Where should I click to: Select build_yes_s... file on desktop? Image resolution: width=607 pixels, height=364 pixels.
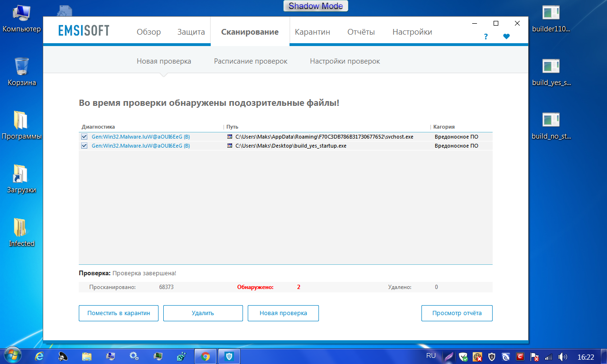(x=551, y=72)
